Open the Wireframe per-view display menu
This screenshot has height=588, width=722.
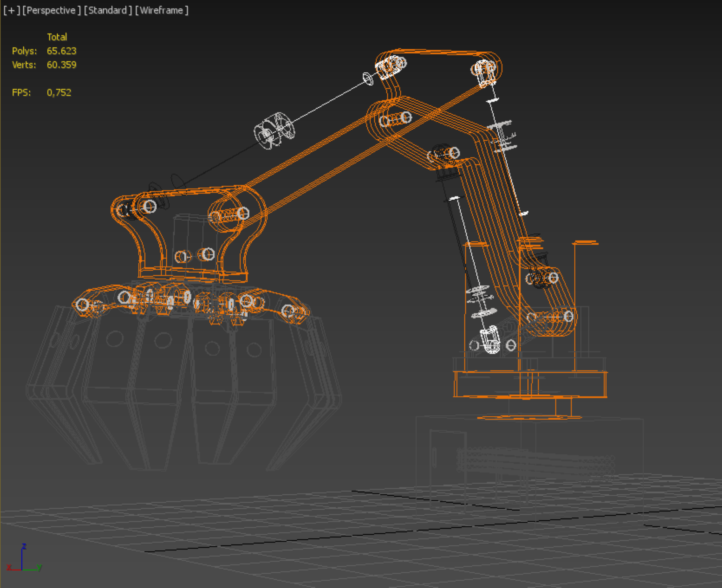tap(161, 10)
